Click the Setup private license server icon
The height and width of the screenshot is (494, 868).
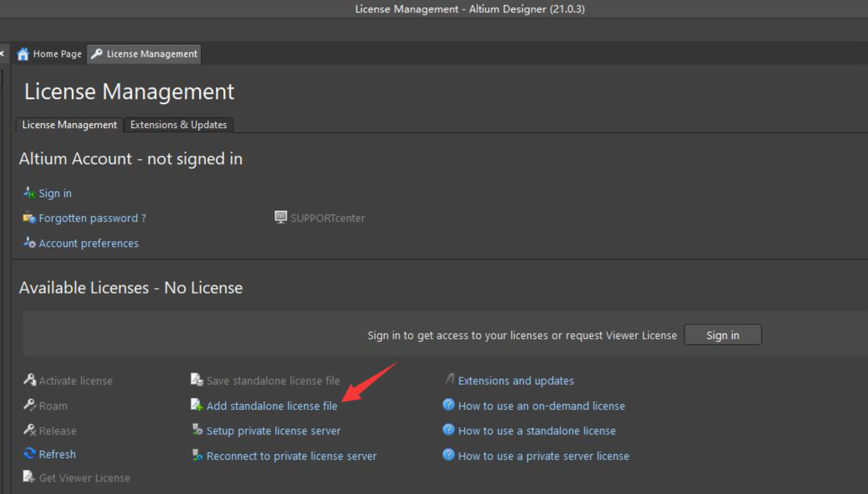coord(197,430)
